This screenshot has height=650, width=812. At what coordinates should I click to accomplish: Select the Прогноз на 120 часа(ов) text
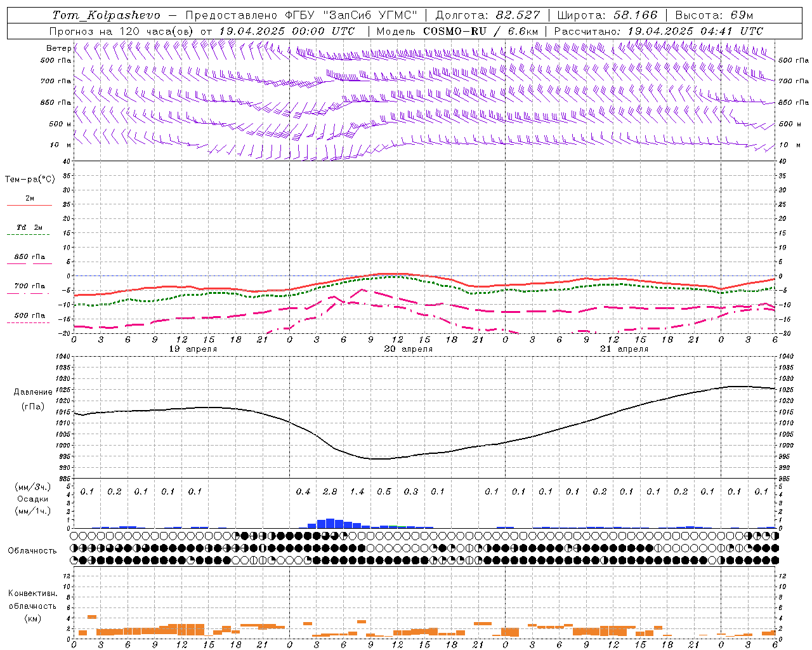pyautogui.click(x=122, y=31)
